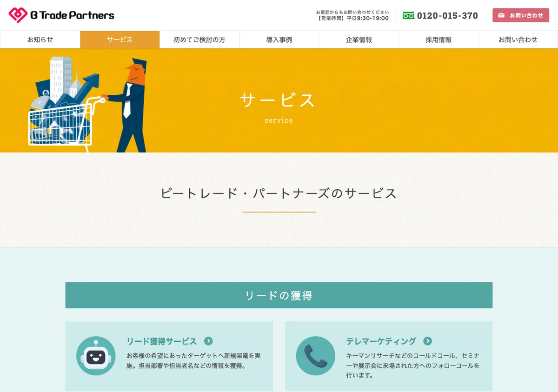Click the サービス hero title text

click(x=278, y=100)
